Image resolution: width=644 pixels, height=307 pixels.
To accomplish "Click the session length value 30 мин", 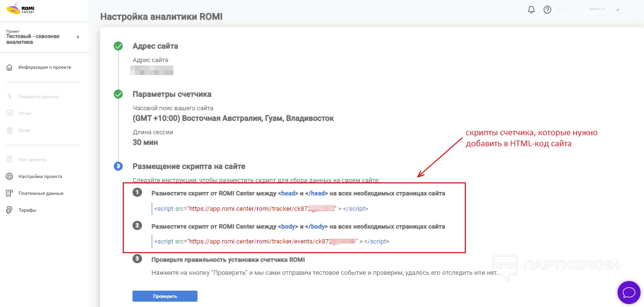I will point(145,142).
